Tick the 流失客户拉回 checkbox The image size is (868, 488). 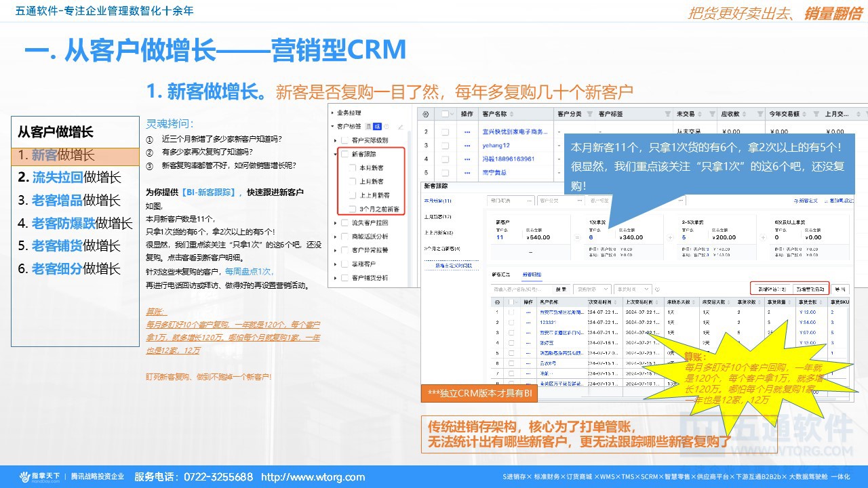click(344, 223)
